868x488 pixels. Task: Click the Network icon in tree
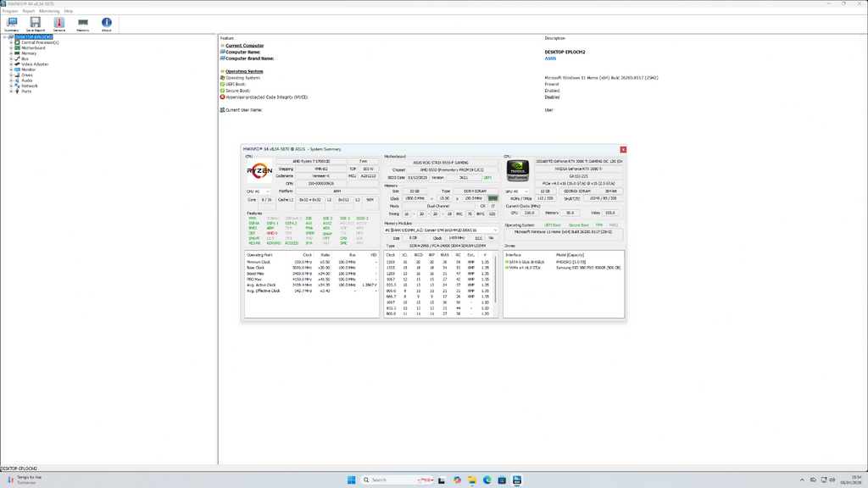pyautogui.click(x=17, y=86)
